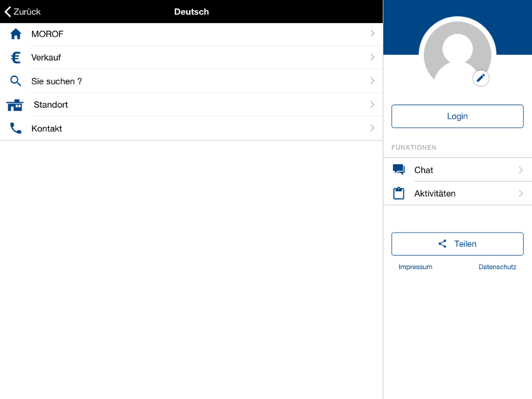The width and height of the screenshot is (532, 399).
Task: Expand the Verkauf row chevron
Action: click(x=372, y=57)
